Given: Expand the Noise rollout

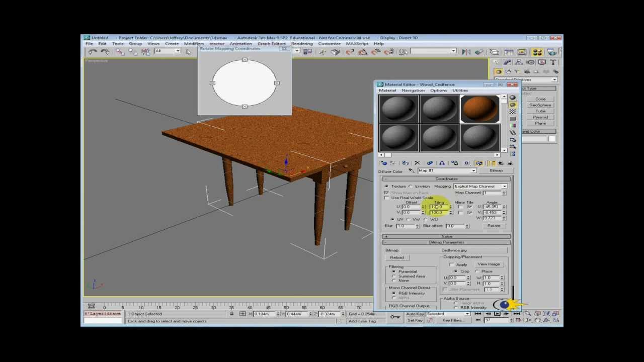Looking at the screenshot, I should 447,236.
